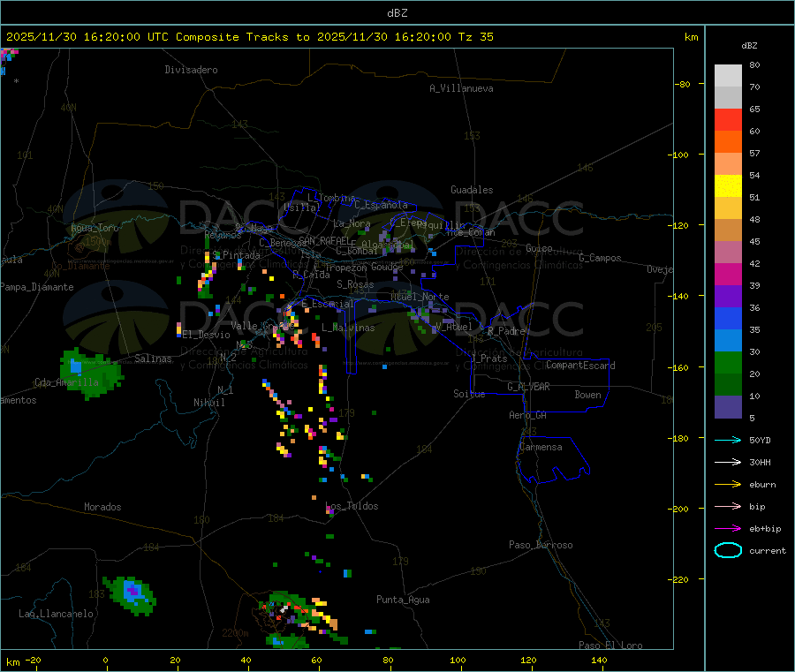Click the 'Pampa_Diamante' map label
This screenshot has width=795, height=672.
click(37, 287)
